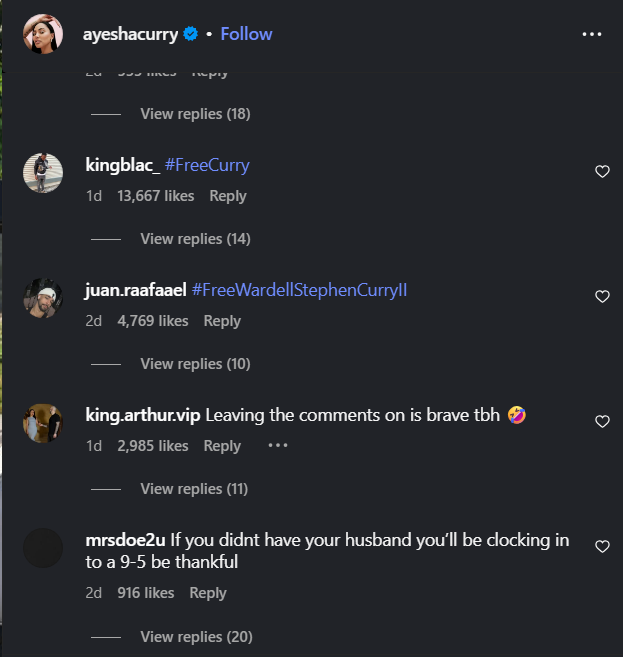Viewport: 623px width, 657px height.
Task: Click kingblac_ profile avatar
Action: [43, 173]
